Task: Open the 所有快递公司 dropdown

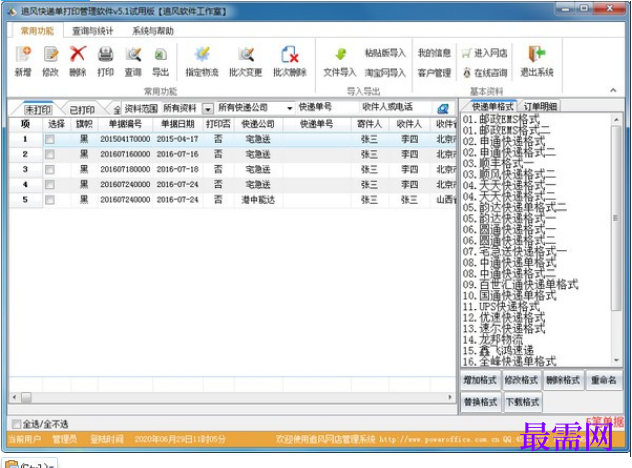Action: pos(289,108)
